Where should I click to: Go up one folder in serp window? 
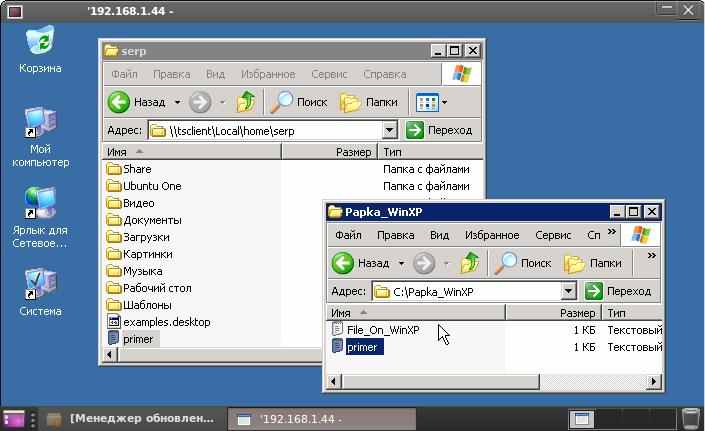click(245, 102)
